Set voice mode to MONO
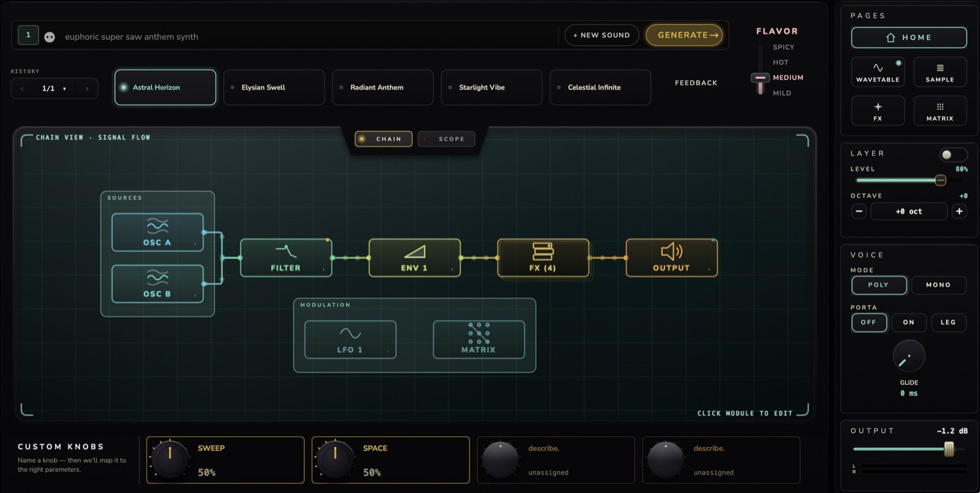This screenshot has width=980, height=493. tap(938, 285)
